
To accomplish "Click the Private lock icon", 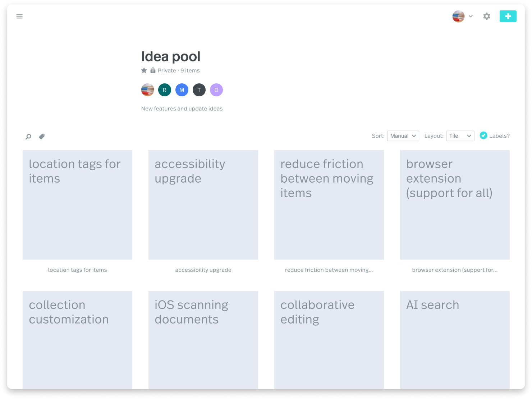I will [153, 70].
